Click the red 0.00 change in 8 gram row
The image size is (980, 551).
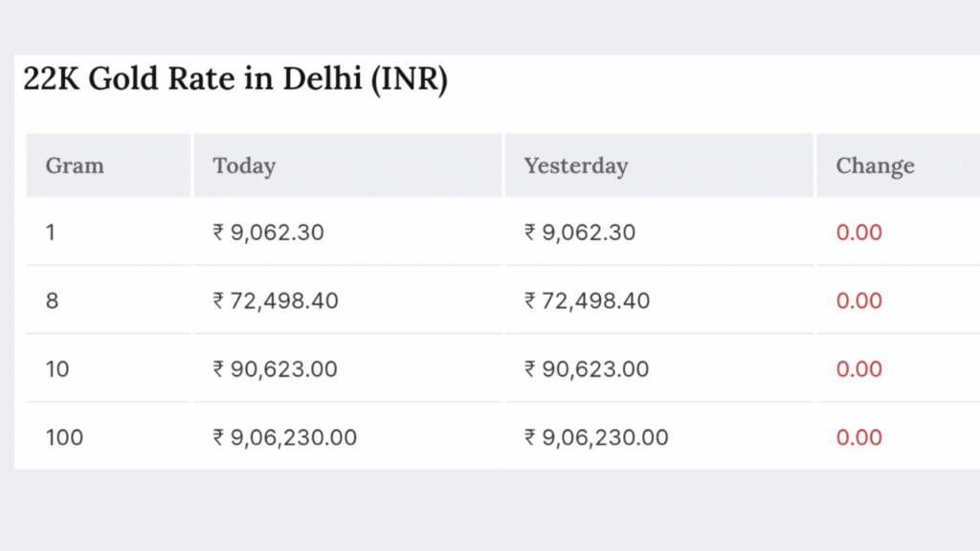pyautogui.click(x=858, y=301)
